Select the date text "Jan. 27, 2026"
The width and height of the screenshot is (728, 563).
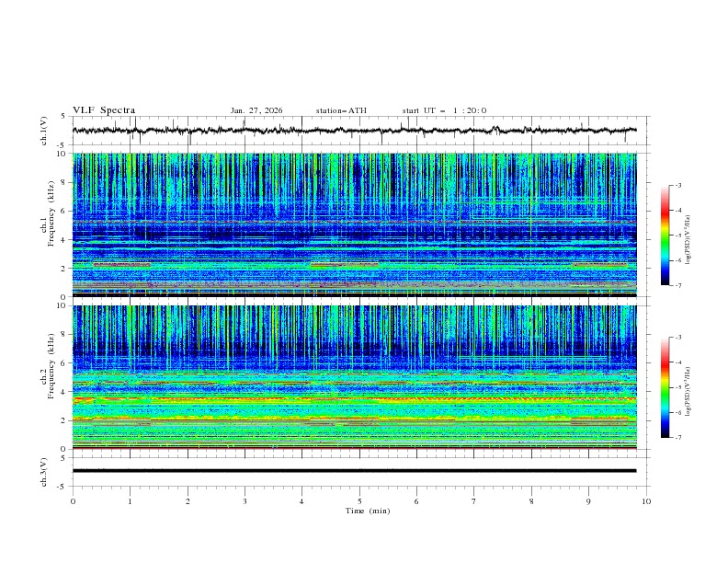256,110
